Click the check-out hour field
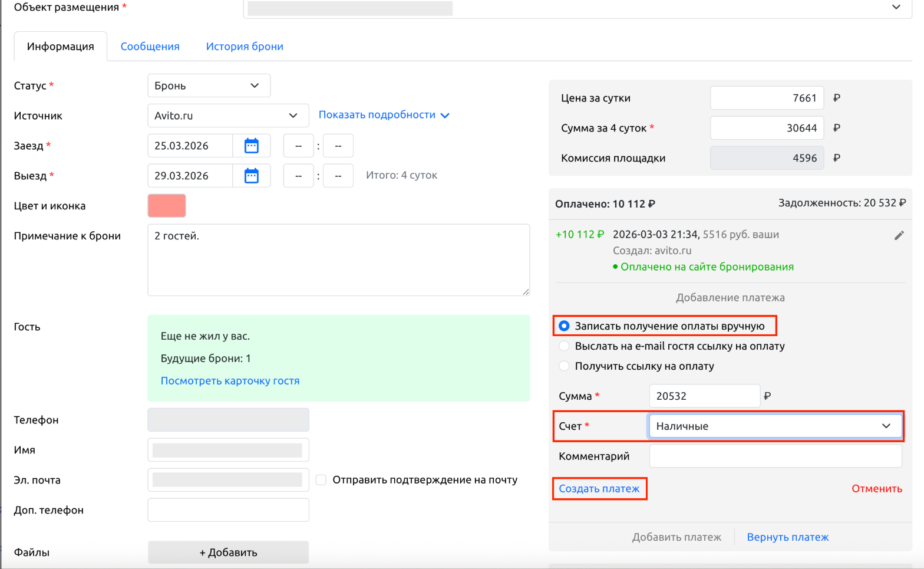The image size is (924, 569). click(298, 176)
